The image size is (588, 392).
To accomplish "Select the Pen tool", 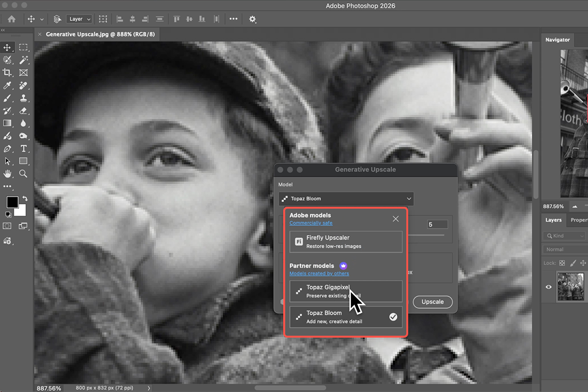I will point(7,148).
